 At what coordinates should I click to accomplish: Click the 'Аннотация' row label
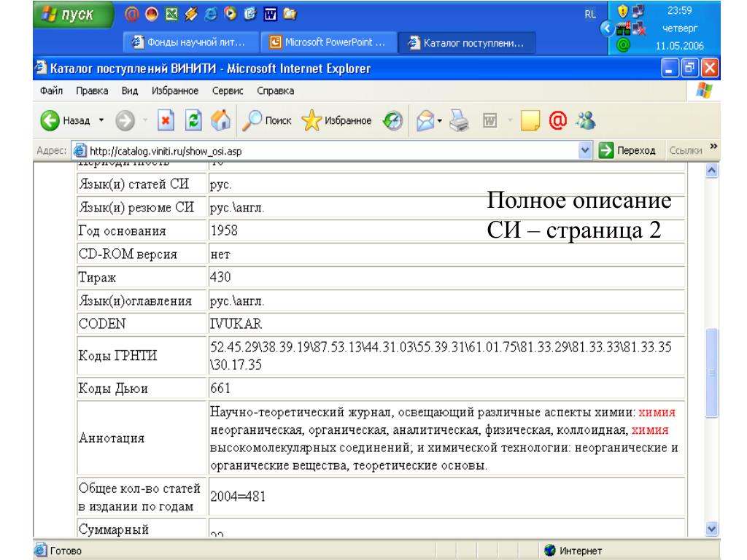[112, 438]
